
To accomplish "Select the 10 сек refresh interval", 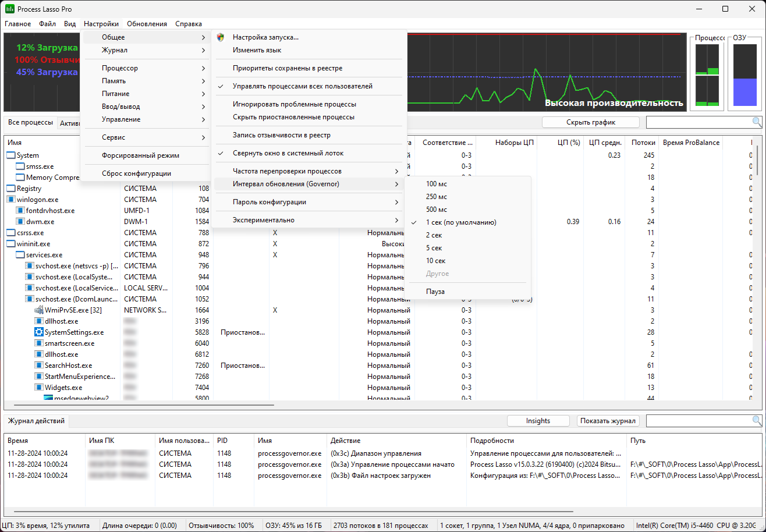I will pyautogui.click(x=467, y=261).
